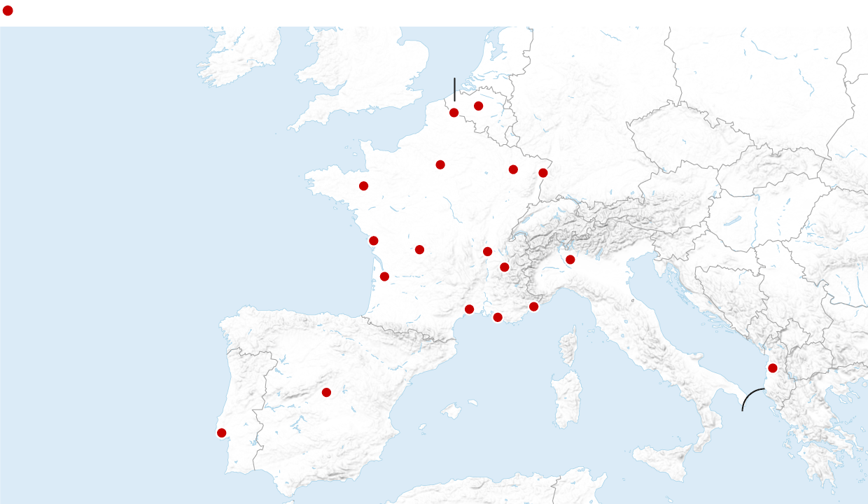Screen dimensions: 868x504
Task: Select the Riviera marker at Nice
Action: (534, 307)
